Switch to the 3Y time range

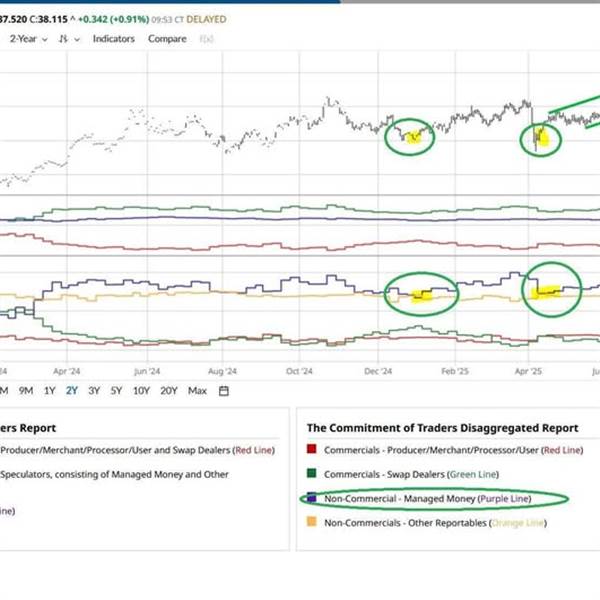94,391
